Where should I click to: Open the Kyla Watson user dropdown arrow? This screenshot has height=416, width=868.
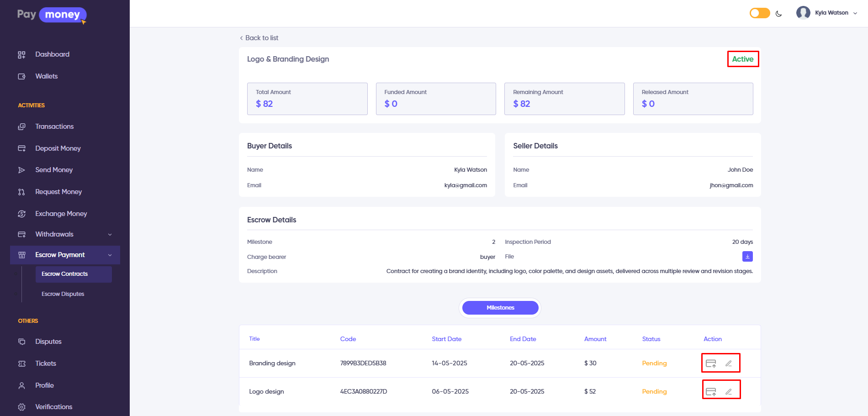[x=855, y=13]
